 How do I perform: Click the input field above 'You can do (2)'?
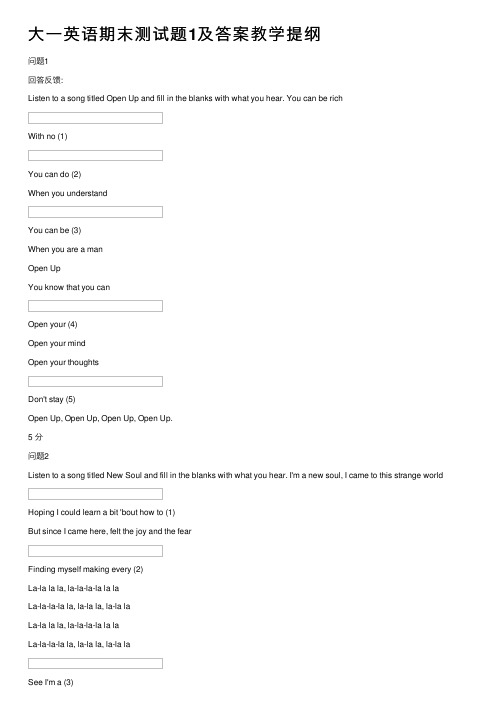95,156
